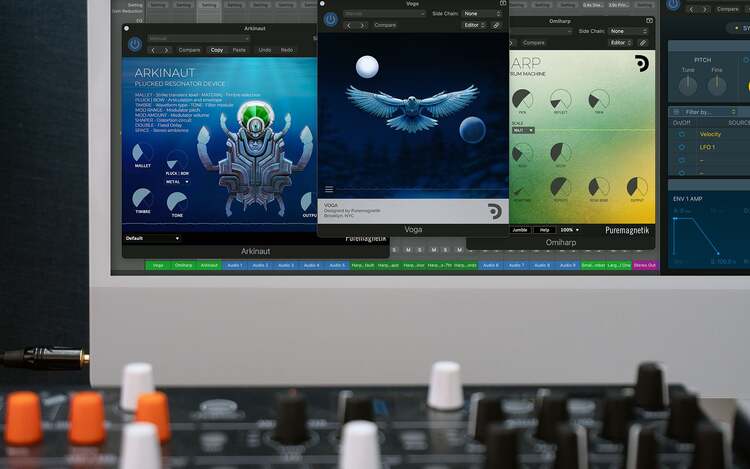Click the Voga window expand icon
Image resolution: width=750 pixels, height=469 pixels.
[x=503, y=3]
